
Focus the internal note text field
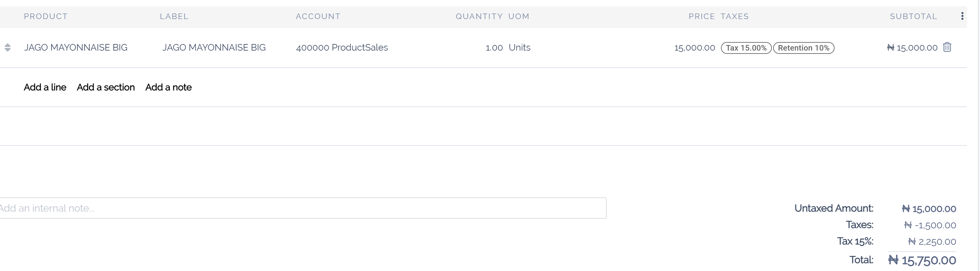coord(302,208)
